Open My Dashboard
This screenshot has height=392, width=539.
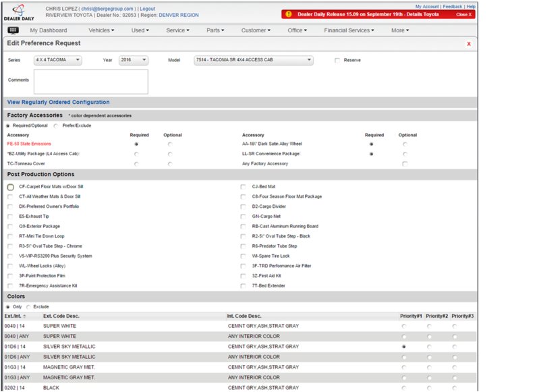click(x=49, y=30)
